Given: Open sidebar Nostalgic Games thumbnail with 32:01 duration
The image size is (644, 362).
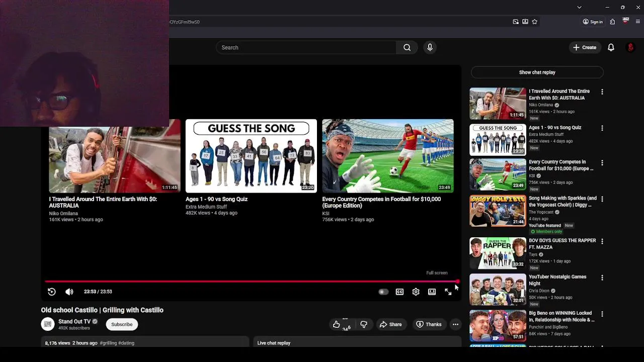Looking at the screenshot, I should (x=498, y=290).
